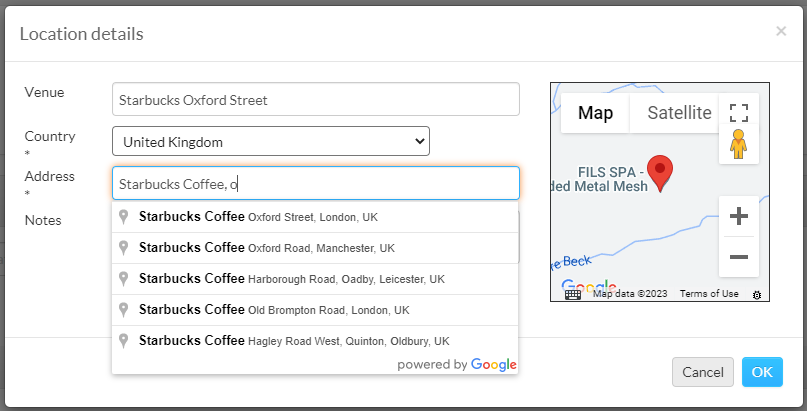807x411 pixels.
Task: Open the Country dropdown United Kingdom
Action: tap(271, 141)
